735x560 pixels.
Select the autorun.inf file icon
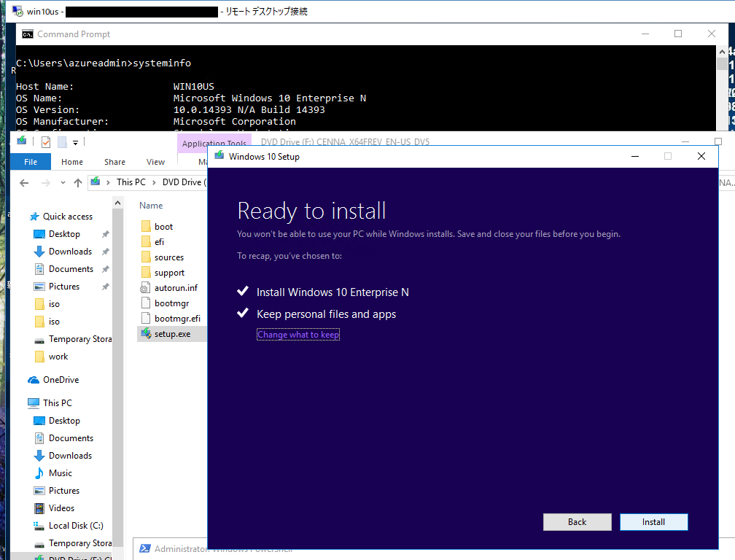(146, 288)
